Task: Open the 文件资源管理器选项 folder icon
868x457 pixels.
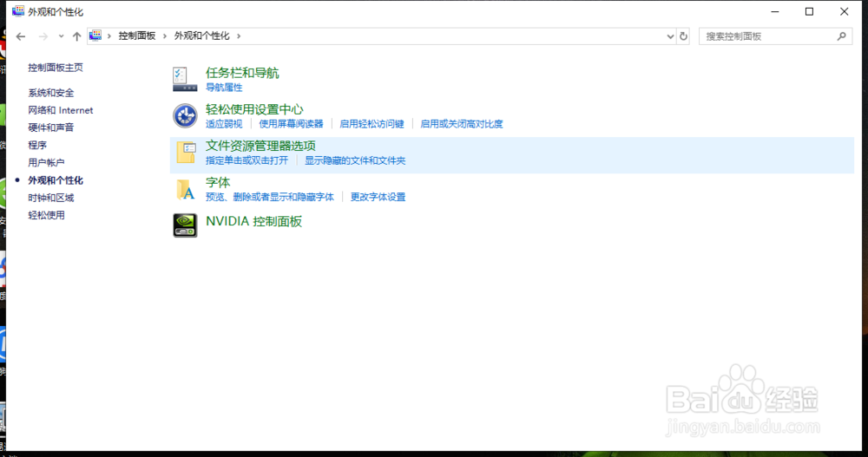Action: click(x=186, y=153)
